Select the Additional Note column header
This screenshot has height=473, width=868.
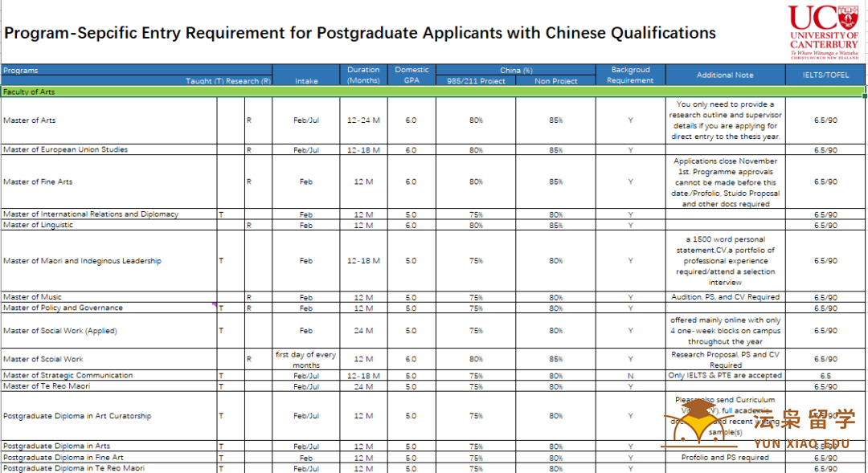pos(725,75)
